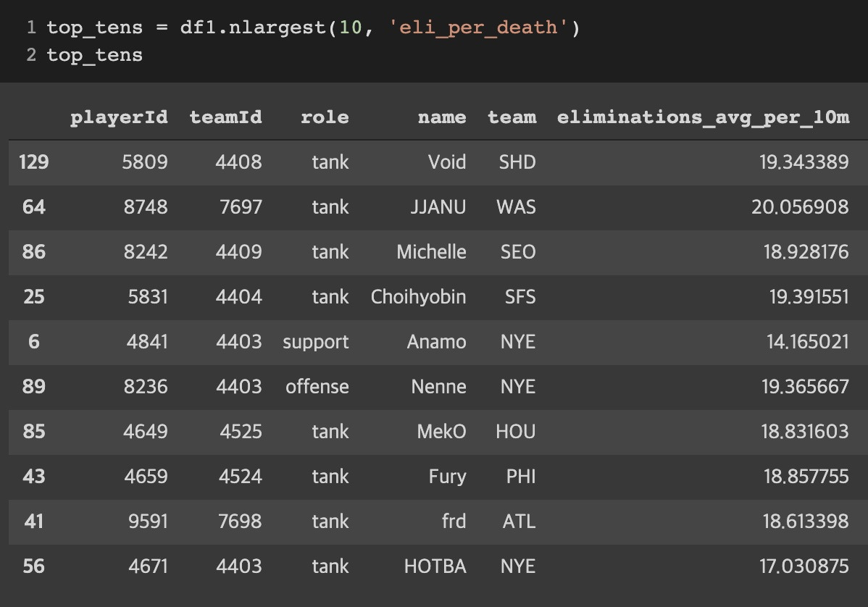The width and height of the screenshot is (868, 607).
Task: Click second code line top_tens
Action: [x=95, y=55]
